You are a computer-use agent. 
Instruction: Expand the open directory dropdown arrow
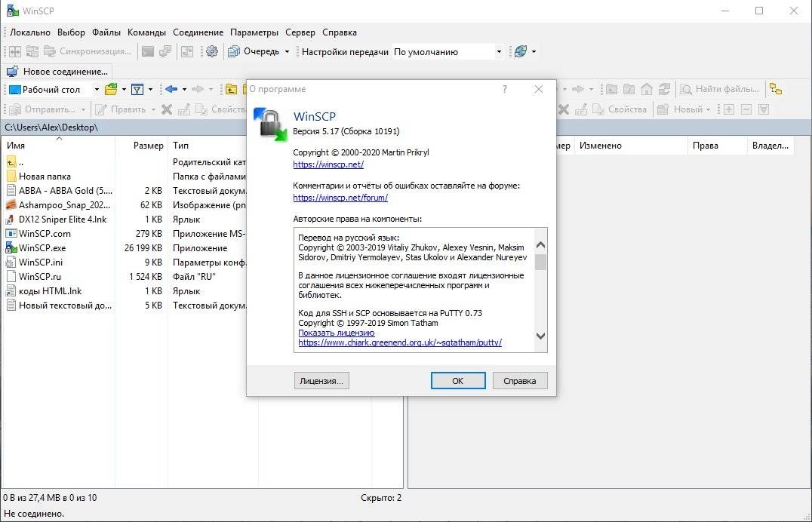tap(124, 90)
